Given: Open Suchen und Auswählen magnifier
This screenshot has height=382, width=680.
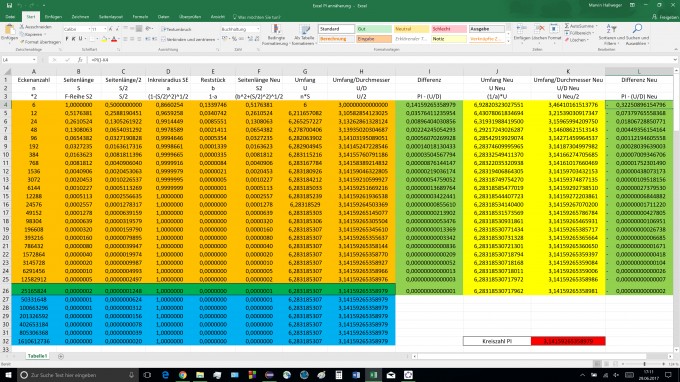Looking at the screenshot, I should point(637,35).
